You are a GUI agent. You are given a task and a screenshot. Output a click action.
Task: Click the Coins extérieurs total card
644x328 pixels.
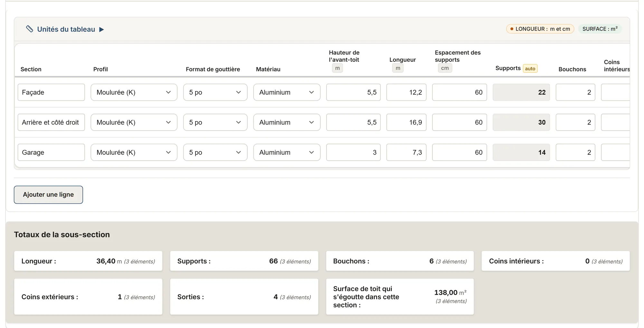click(x=88, y=297)
